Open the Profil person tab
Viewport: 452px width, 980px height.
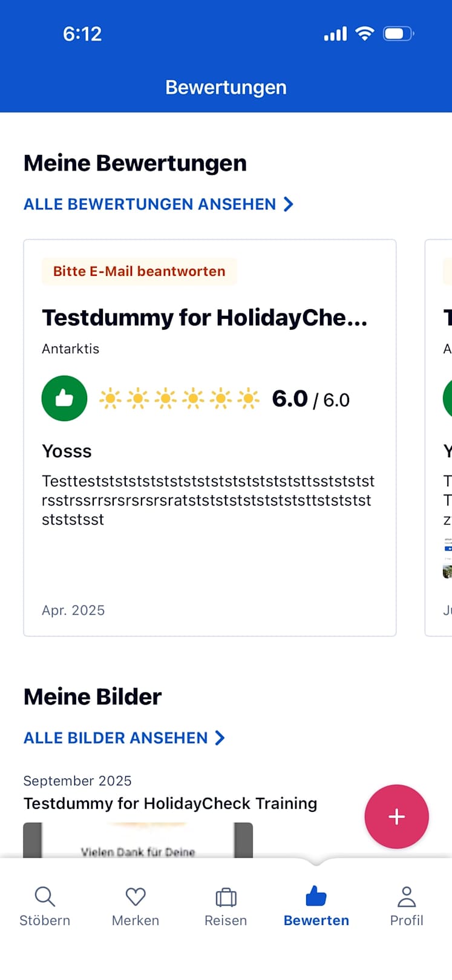point(407,906)
